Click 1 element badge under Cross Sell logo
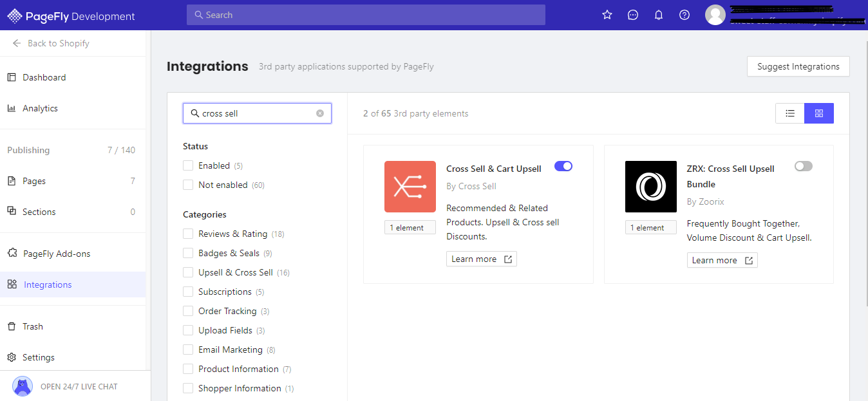 point(410,228)
